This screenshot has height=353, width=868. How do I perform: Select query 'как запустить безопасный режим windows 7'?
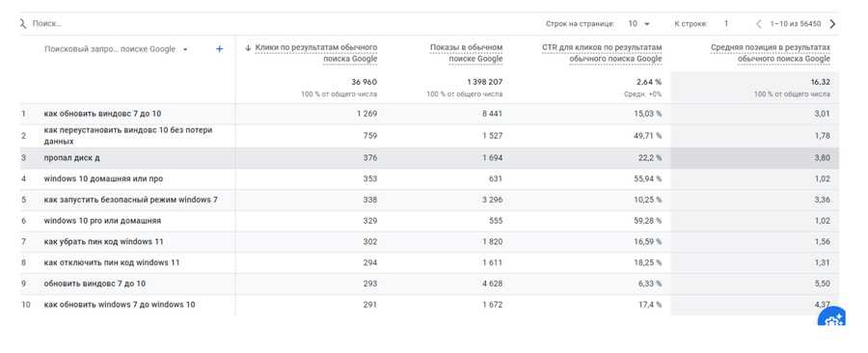130,200
